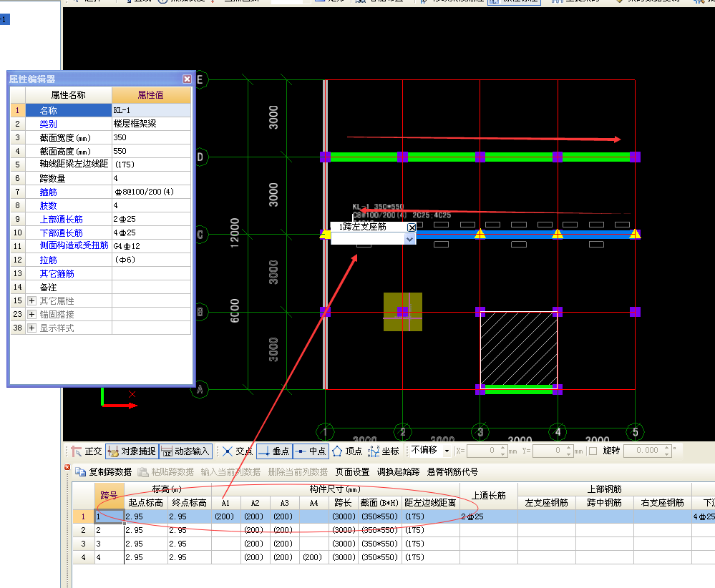Screen dimensions: 715x588
Task: Toggle coordinate snap 坐标
Action: (x=384, y=451)
